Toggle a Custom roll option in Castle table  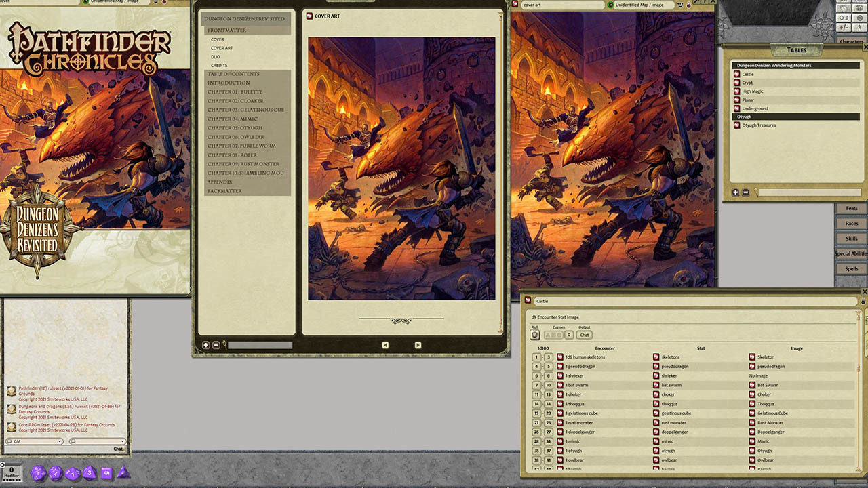point(553,335)
